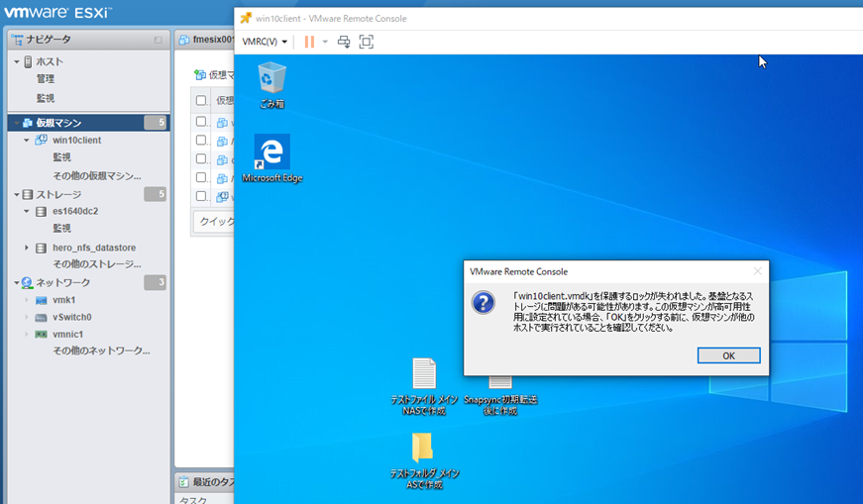The image size is (863, 504).
Task: Click OK in the VMware Remote Console dialog
Action: (728, 355)
